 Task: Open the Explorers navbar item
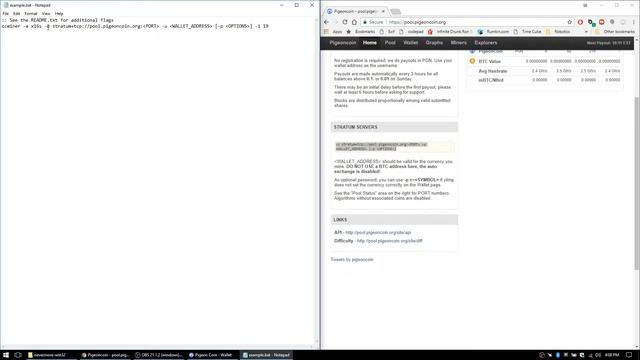pyautogui.click(x=486, y=43)
